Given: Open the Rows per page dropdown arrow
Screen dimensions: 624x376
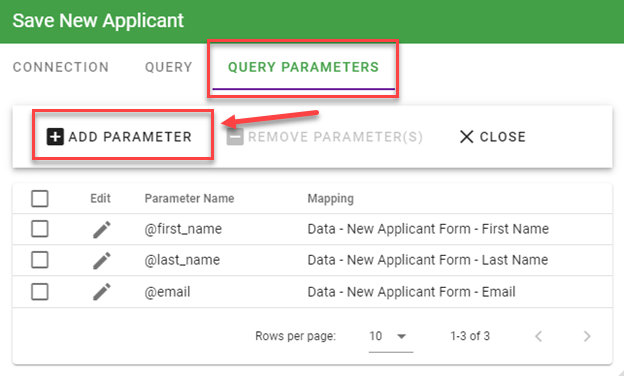Looking at the screenshot, I should [402, 337].
